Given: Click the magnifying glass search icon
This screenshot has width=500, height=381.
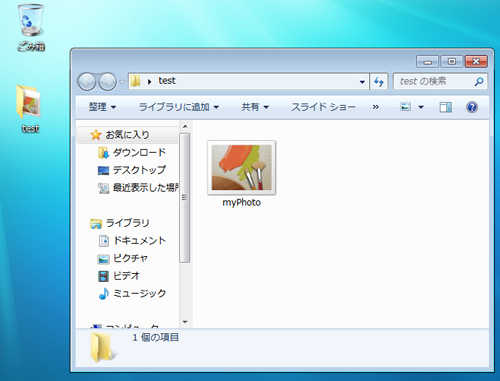Looking at the screenshot, I should 479,81.
